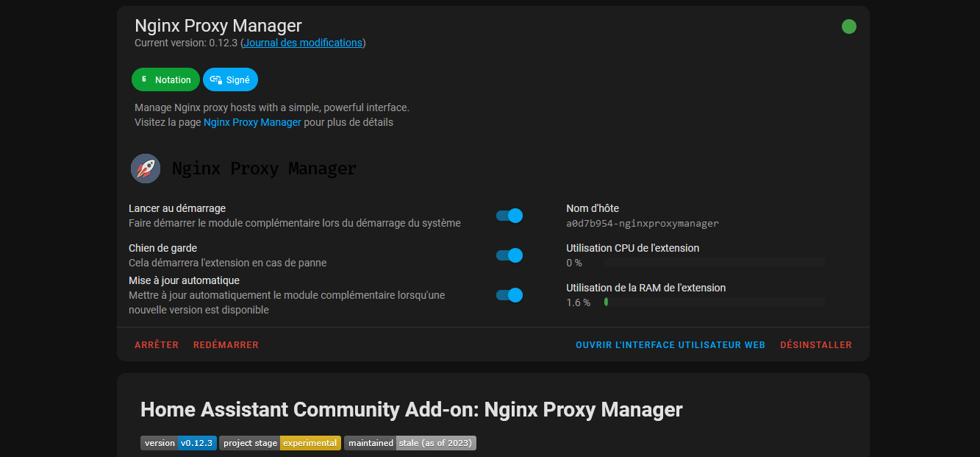Toggle Lancer au démarrage switch
This screenshot has width=980, height=457.
click(x=509, y=216)
